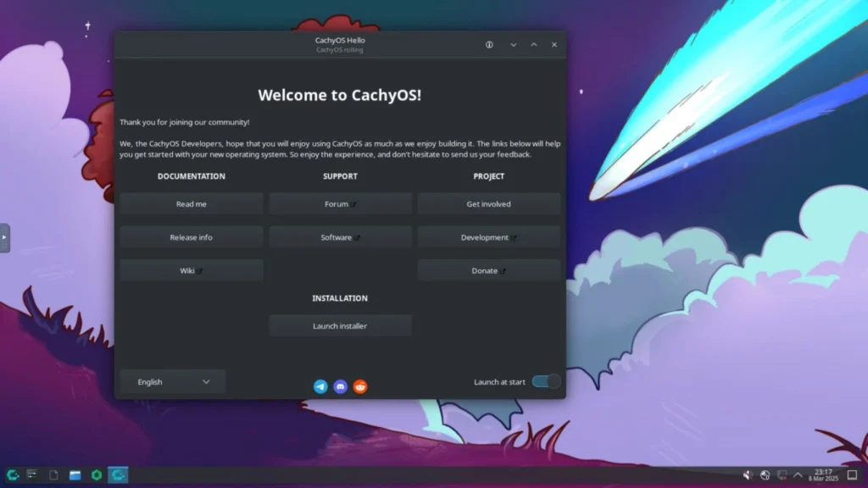868x488 pixels.
Task: Click the globe tray icon
Action: tap(765, 474)
